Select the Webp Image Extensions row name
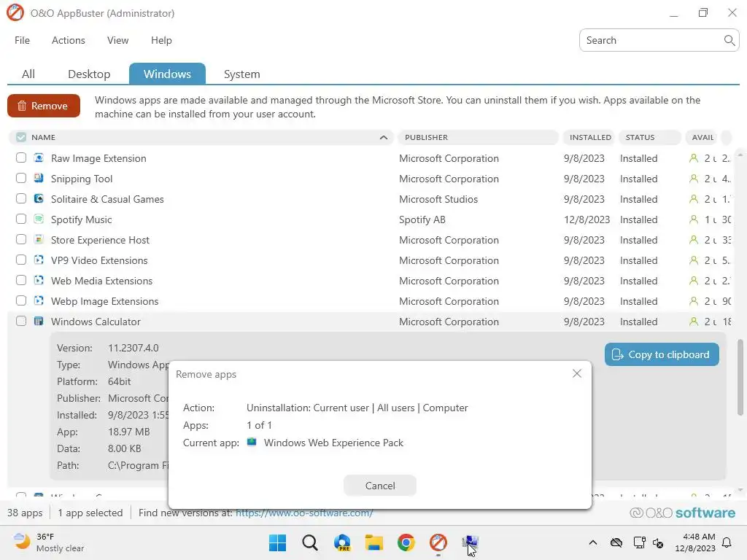The image size is (747, 560). 104,301
